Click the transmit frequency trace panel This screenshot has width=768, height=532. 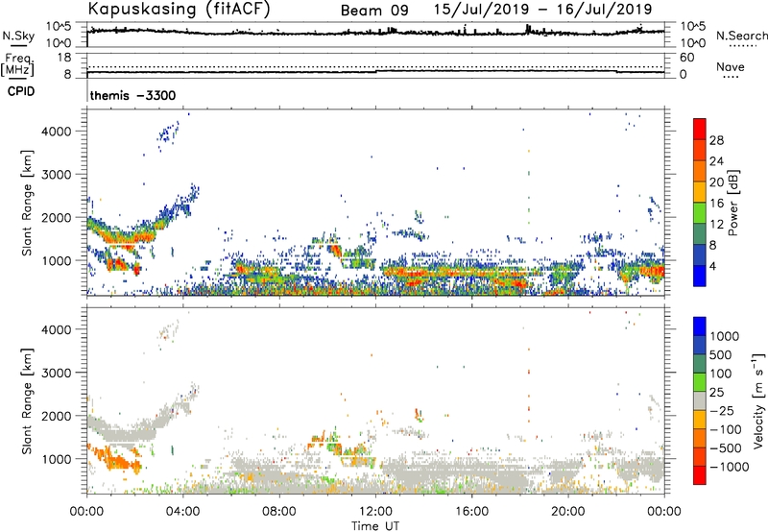pyautogui.click(x=375, y=65)
